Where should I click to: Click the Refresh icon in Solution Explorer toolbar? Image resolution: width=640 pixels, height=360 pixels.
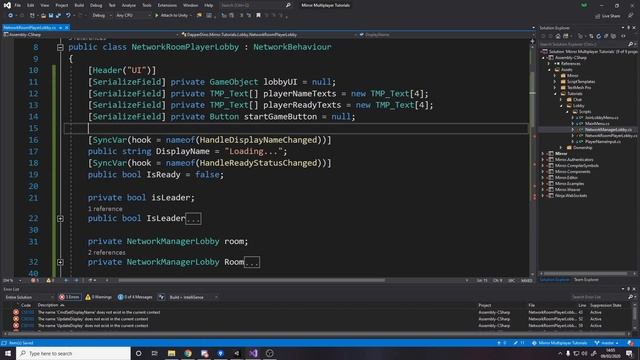pyautogui.click(x=598, y=36)
